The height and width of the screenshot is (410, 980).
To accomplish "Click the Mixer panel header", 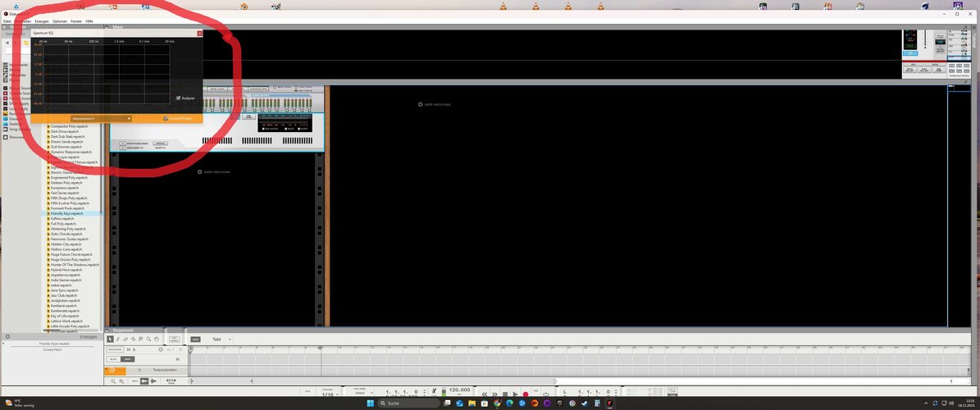I will point(117,27).
